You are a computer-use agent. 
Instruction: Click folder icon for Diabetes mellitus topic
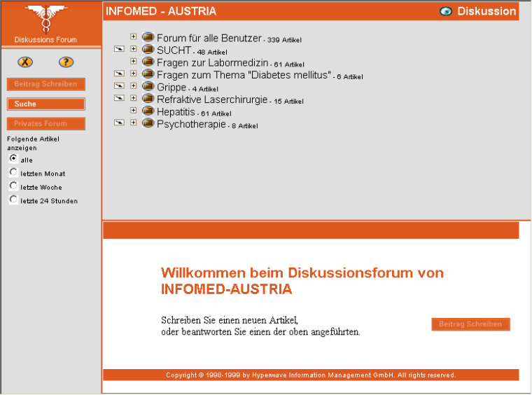click(x=148, y=74)
